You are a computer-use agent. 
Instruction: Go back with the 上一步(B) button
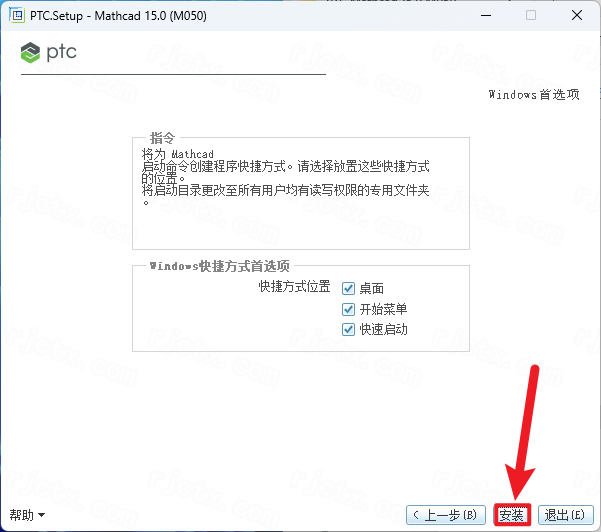pos(447,515)
